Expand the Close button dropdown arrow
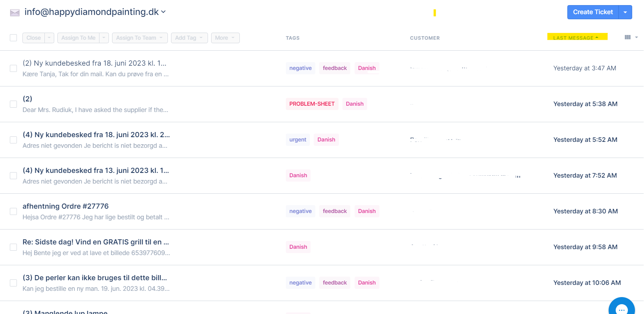644x314 pixels. pyautogui.click(x=49, y=38)
